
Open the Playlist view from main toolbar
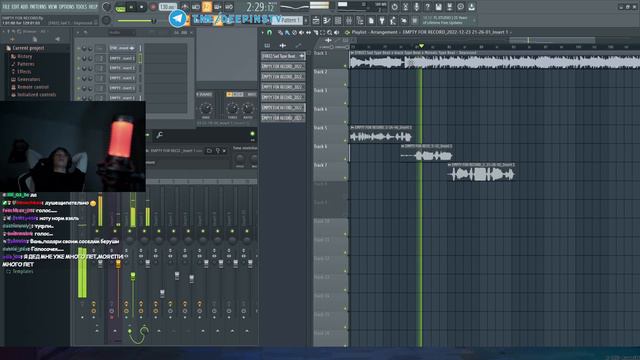pos(316,20)
